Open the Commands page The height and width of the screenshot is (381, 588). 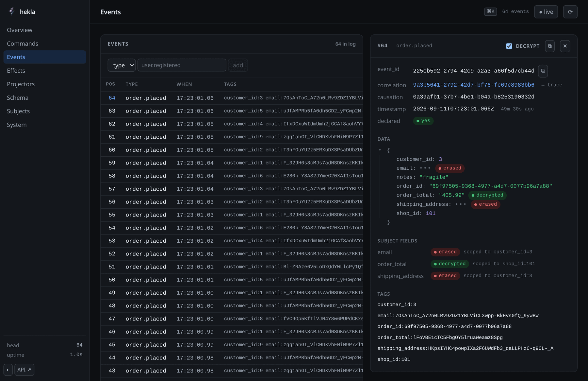pyautogui.click(x=45, y=43)
